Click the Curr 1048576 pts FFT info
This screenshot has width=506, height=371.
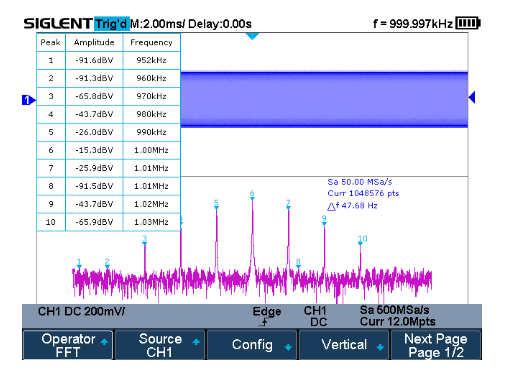(363, 193)
